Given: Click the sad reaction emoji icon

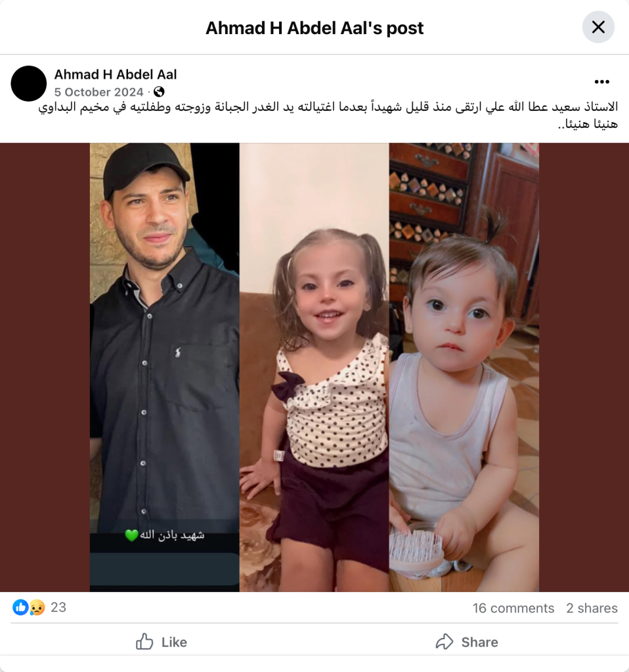Looking at the screenshot, I should point(37,607).
